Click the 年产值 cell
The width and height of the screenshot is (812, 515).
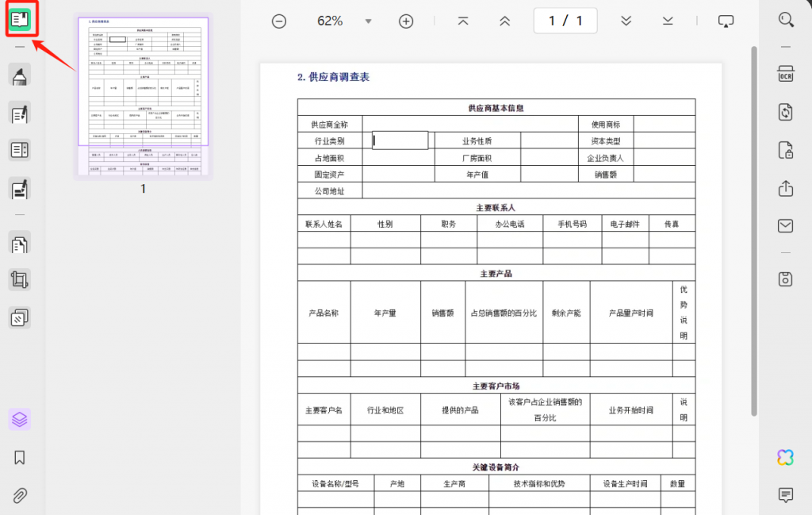[x=477, y=175]
